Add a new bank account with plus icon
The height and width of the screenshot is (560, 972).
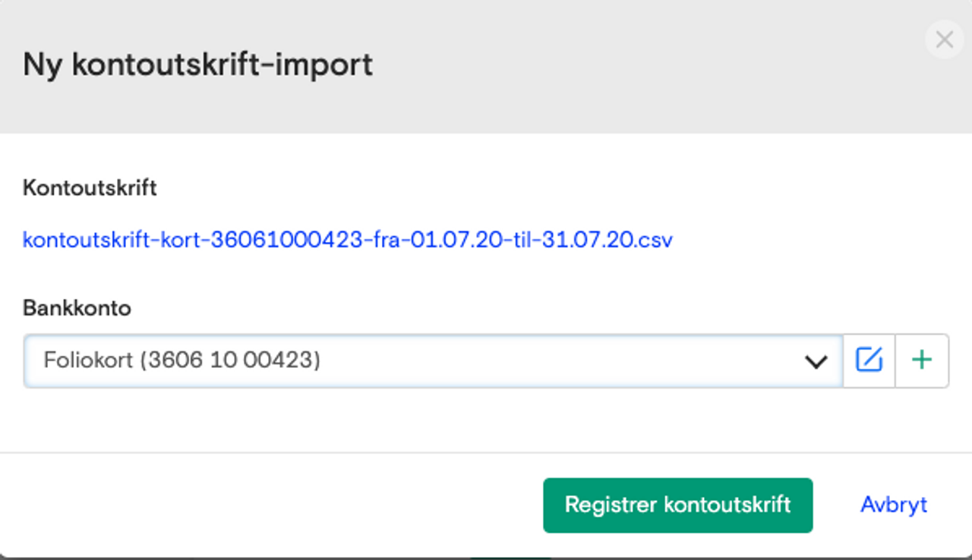click(x=922, y=360)
